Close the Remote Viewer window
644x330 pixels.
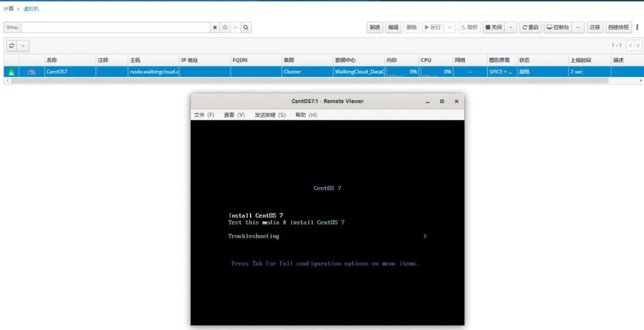pos(456,101)
